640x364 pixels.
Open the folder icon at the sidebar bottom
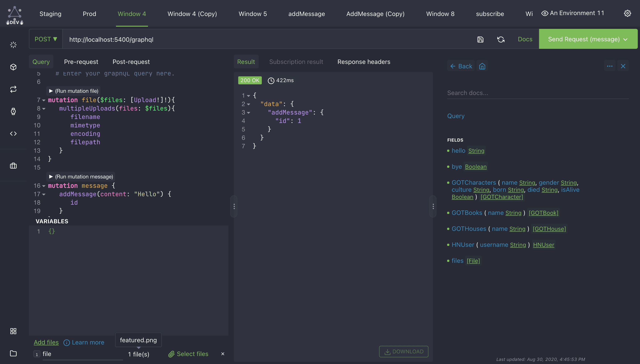13,353
